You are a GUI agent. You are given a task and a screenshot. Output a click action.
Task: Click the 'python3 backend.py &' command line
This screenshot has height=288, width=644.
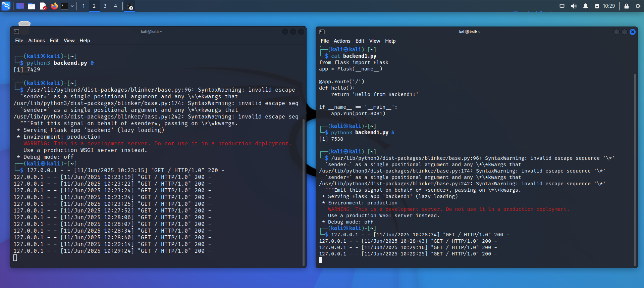[60, 63]
